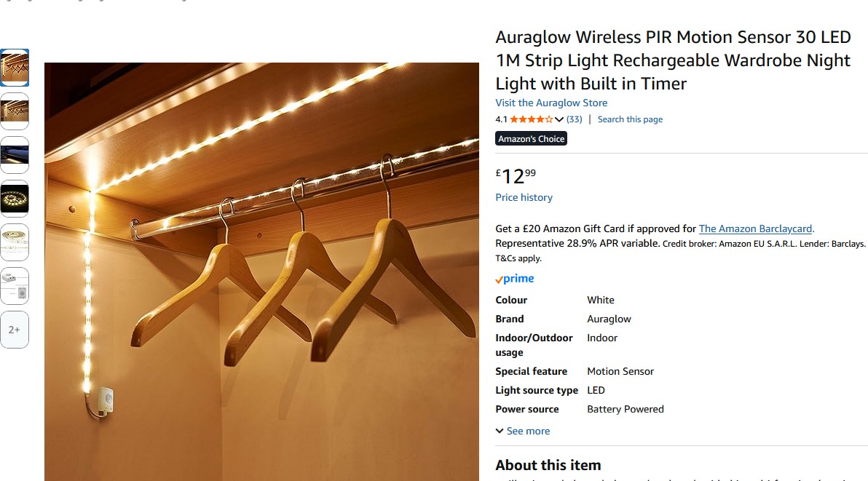
Task: Click the £12.99 price
Action: (x=516, y=176)
